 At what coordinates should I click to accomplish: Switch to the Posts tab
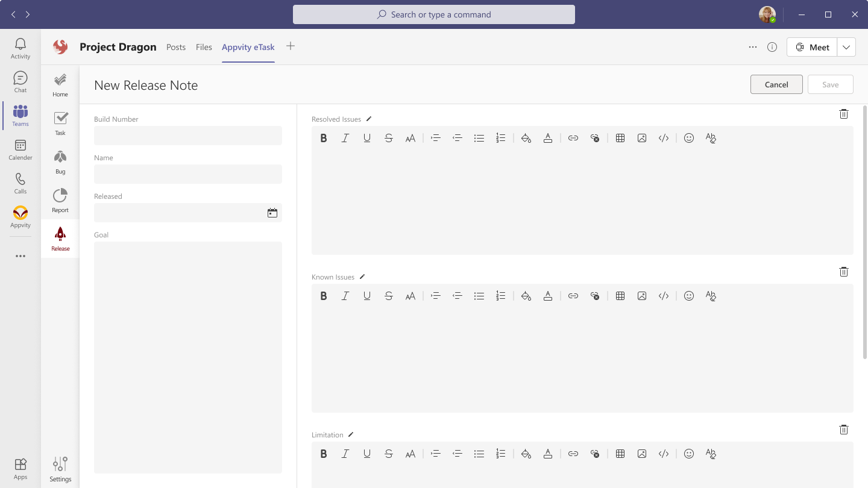tap(175, 46)
